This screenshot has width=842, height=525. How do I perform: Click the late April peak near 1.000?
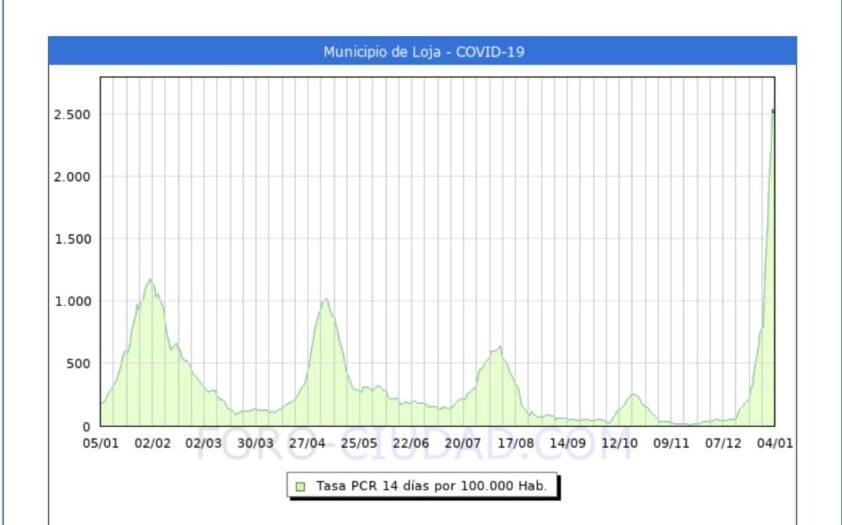[x=325, y=299]
